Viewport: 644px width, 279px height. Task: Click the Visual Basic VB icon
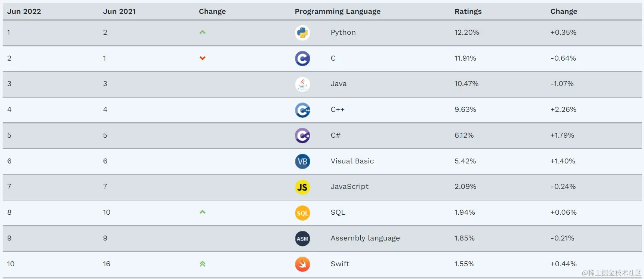click(302, 162)
